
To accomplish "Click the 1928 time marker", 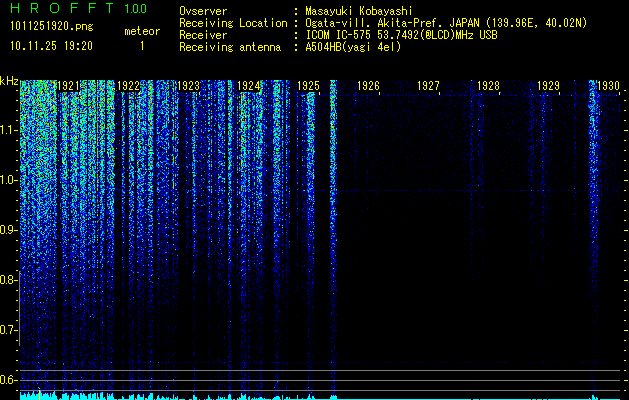I will coord(488,86).
